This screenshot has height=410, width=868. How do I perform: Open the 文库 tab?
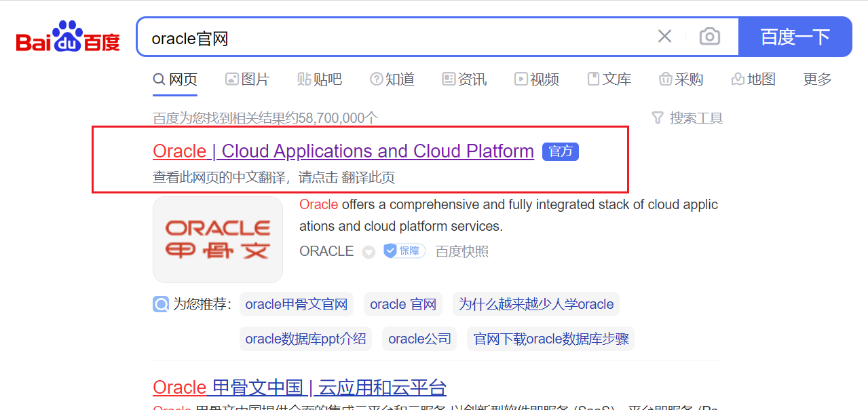(x=609, y=79)
